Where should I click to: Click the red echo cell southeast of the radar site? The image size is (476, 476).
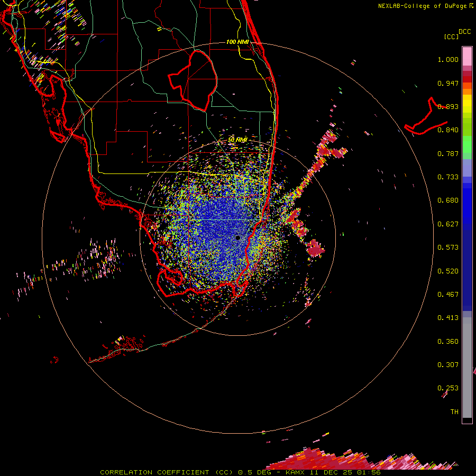pyautogui.click(x=315, y=248)
